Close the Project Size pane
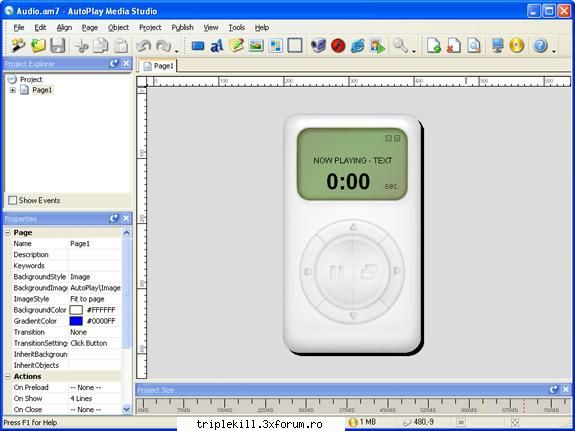 coord(566,389)
